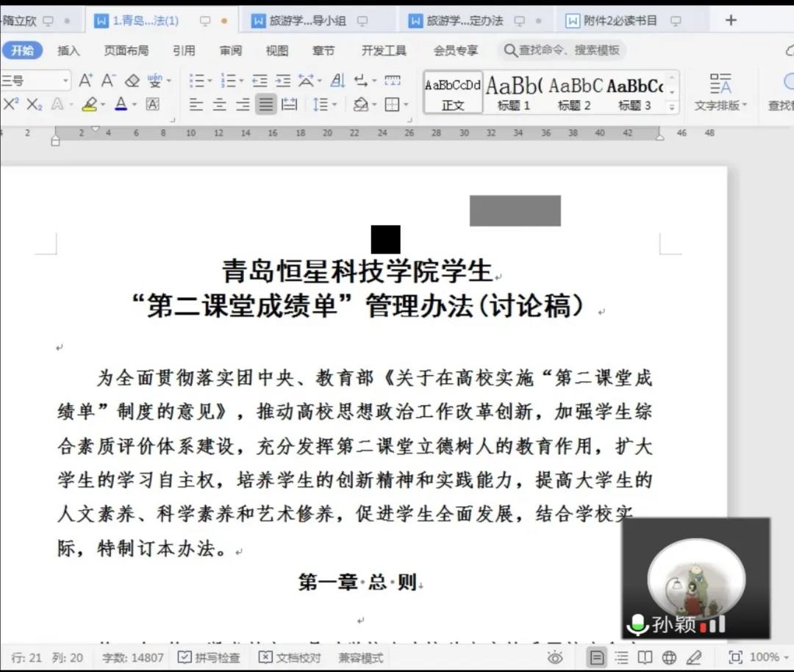Click the subscript X₂ icon
This screenshot has width=794, height=672.
35,105
